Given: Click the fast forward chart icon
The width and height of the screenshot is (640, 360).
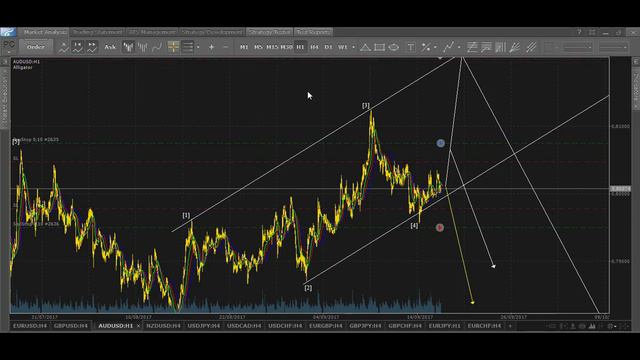Looking at the screenshot, I should coord(92,47).
